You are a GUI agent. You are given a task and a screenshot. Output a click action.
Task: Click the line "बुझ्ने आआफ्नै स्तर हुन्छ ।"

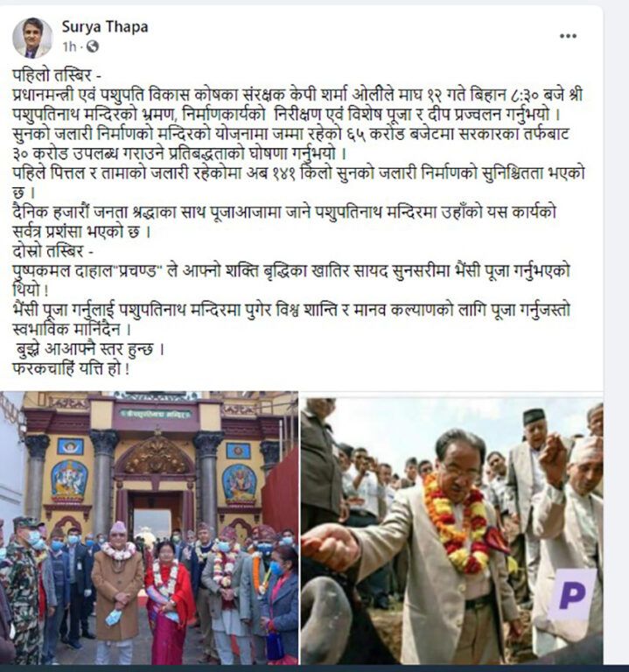[90, 349]
